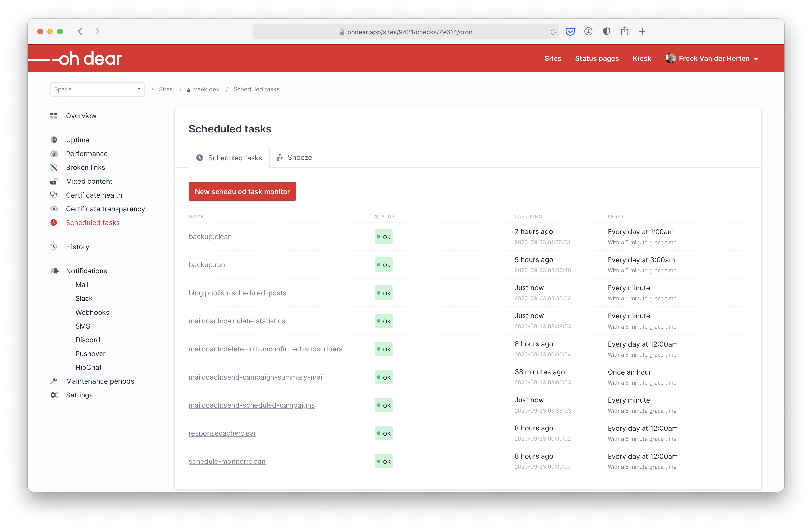Select Slack under Notifications
Viewport: 812px width, 528px height.
pos(84,298)
